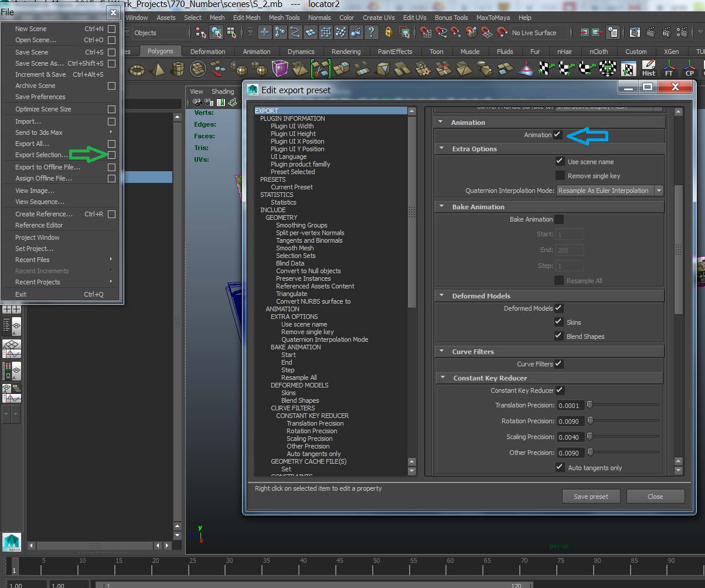Image resolution: width=705 pixels, height=588 pixels.
Task: Click the Hist shelf button
Action: [x=648, y=69]
